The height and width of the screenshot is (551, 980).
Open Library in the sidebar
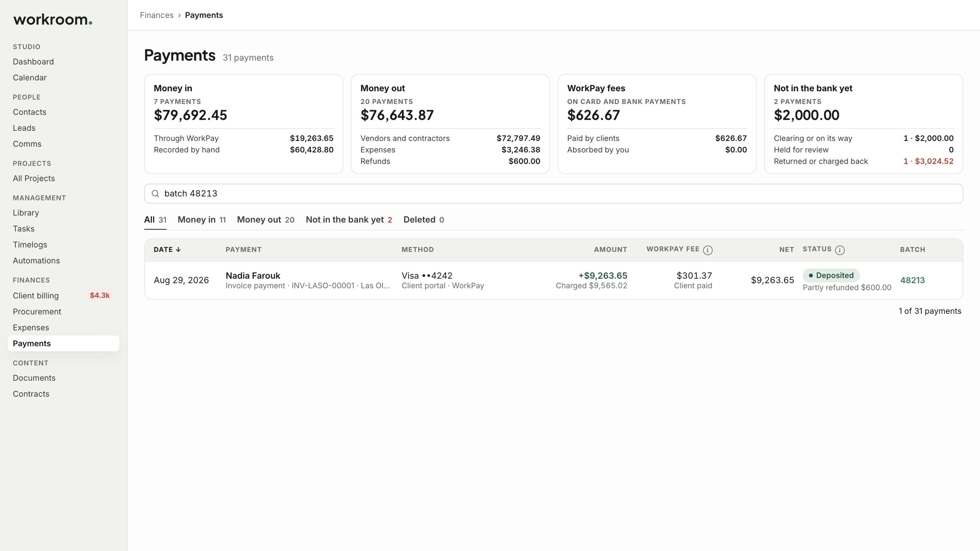pyautogui.click(x=26, y=213)
